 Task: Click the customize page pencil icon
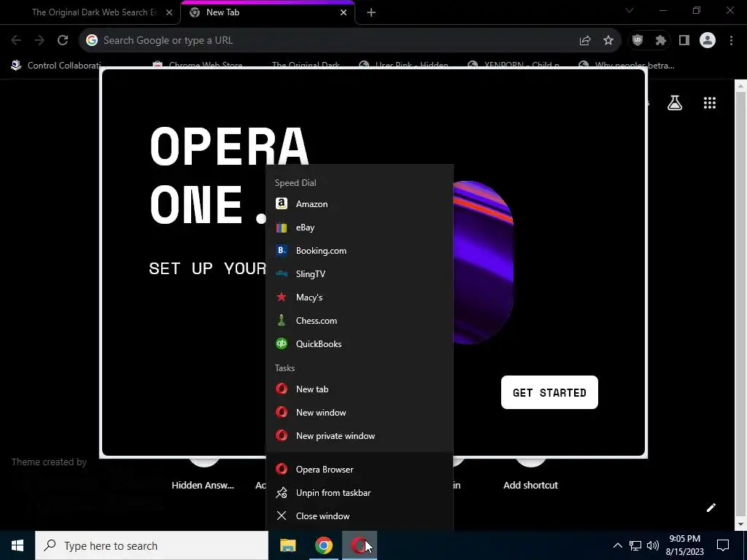[711, 507]
